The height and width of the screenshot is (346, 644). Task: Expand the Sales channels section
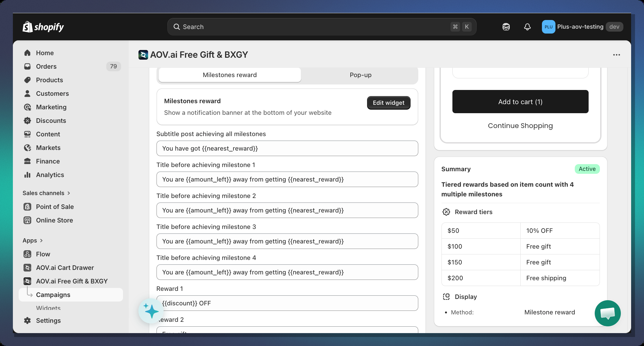coord(46,193)
